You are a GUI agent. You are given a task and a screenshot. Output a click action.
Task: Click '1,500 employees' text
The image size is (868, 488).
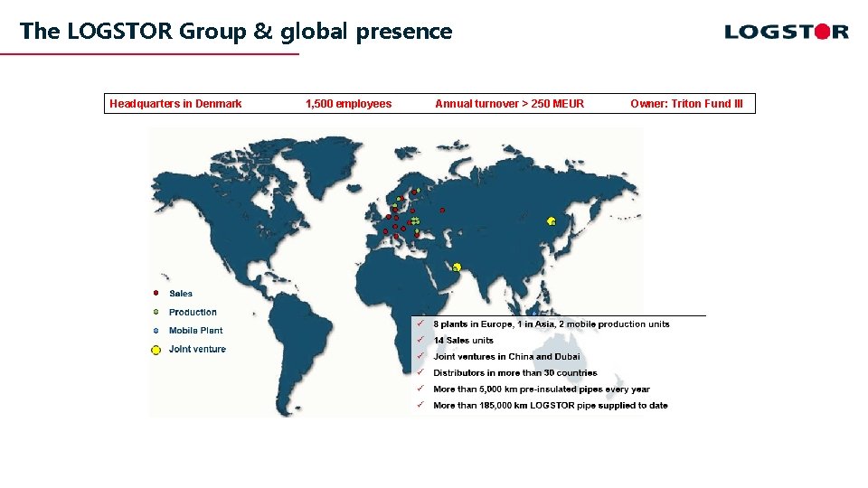coord(348,103)
